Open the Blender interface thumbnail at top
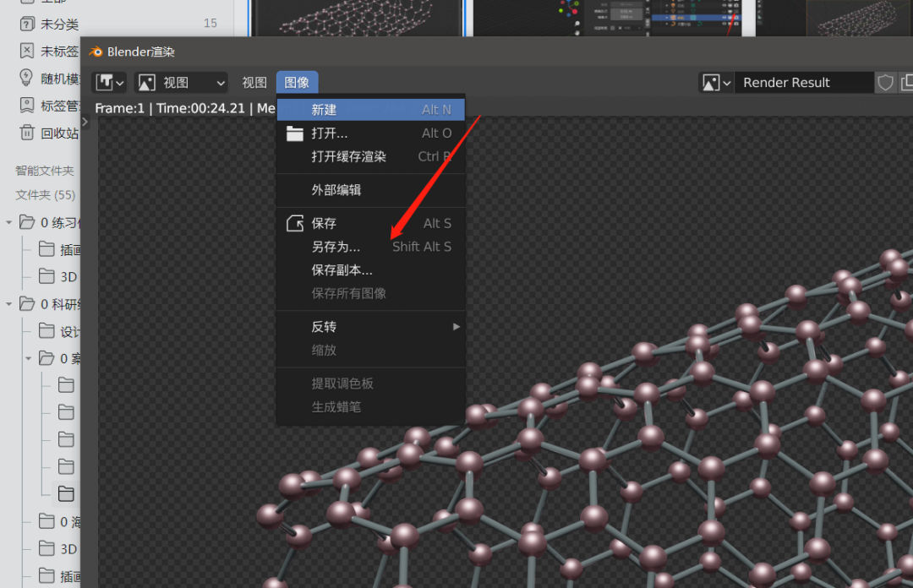 tap(608, 18)
